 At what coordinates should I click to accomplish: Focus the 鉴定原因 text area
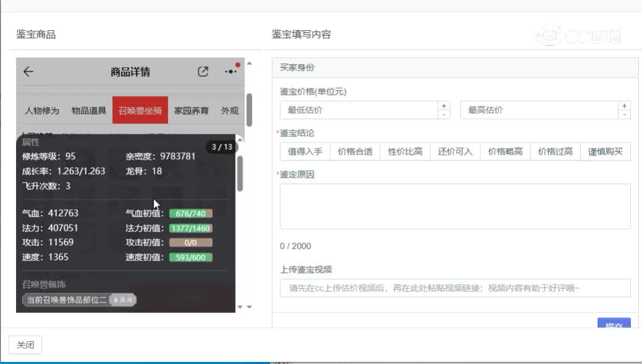click(x=455, y=206)
